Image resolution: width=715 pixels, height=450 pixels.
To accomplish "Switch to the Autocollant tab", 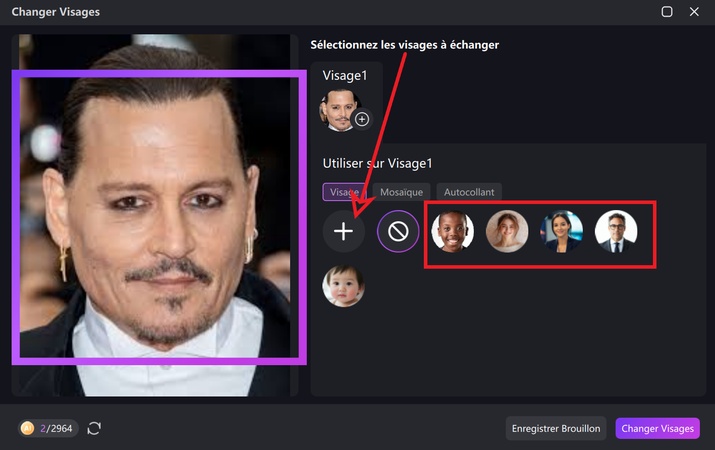I will [x=469, y=192].
